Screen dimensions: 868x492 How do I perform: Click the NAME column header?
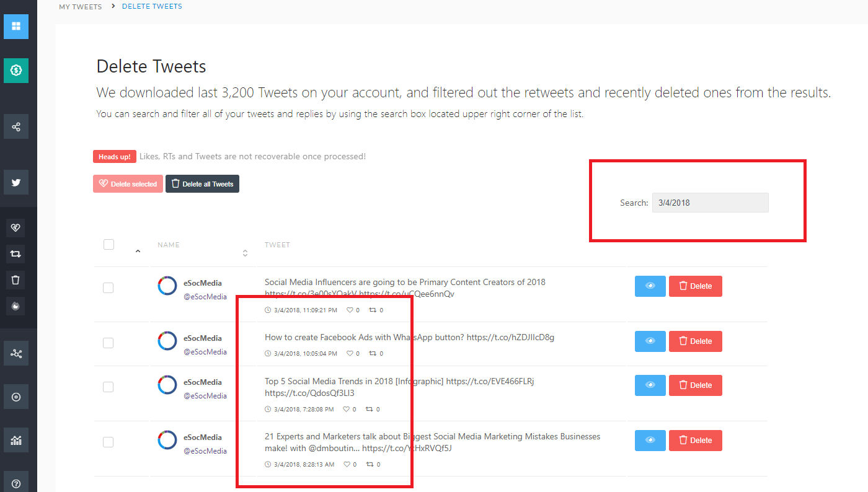tap(169, 245)
